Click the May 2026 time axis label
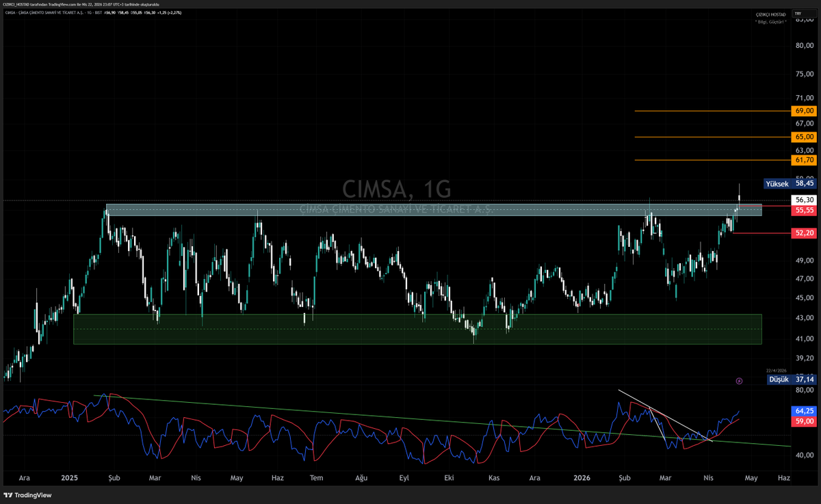Viewport: 821px width, 504px height. click(751, 478)
